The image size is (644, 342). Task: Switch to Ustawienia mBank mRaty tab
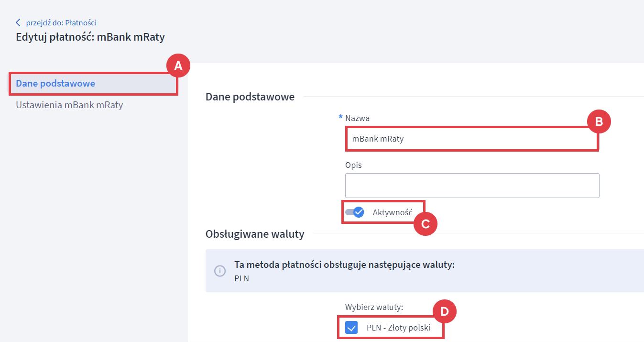click(69, 105)
